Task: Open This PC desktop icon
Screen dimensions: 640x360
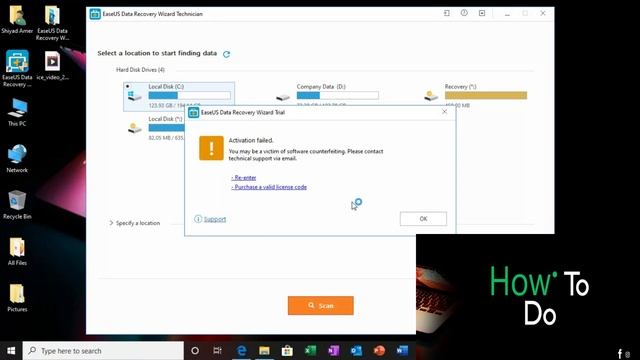Action: pos(17,112)
